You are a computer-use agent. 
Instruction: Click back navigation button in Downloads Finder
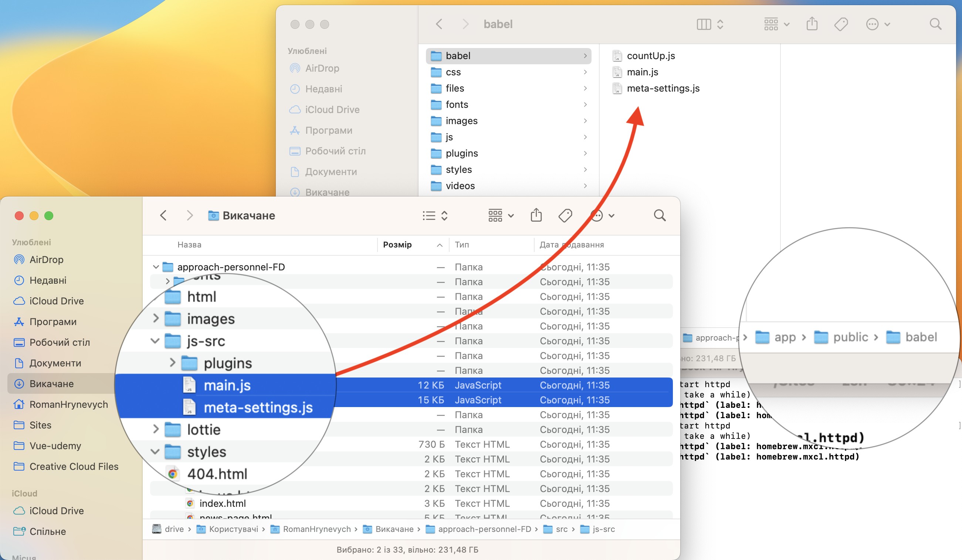[x=164, y=215]
